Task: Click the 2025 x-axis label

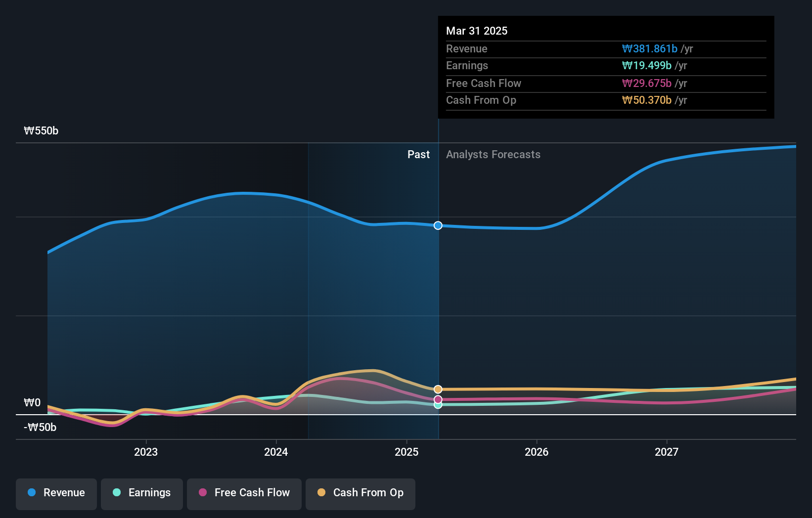Action: click(x=406, y=452)
